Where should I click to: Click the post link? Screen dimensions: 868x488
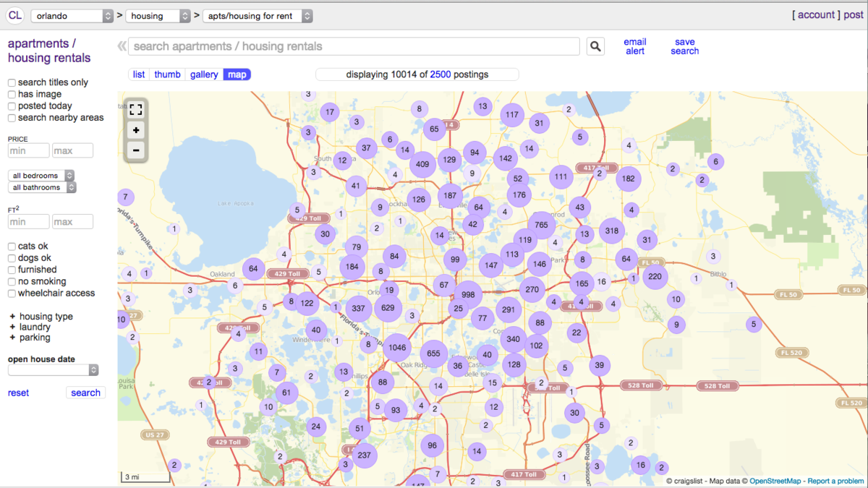click(x=854, y=14)
